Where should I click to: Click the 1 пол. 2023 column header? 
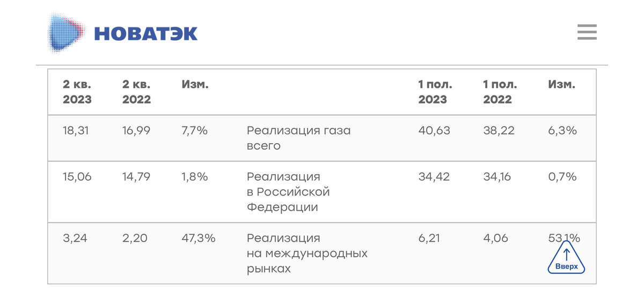point(435,92)
